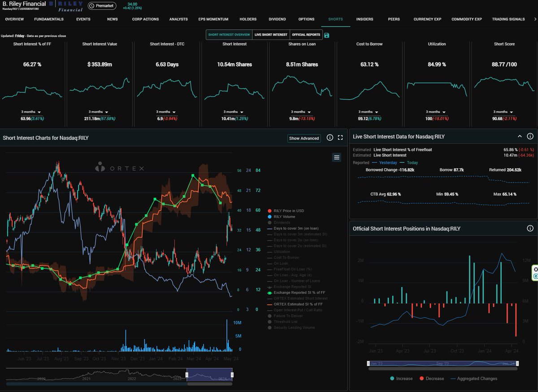The height and width of the screenshot is (392, 538).
Task: Click the main chart's right range handle
Action: [232, 375]
